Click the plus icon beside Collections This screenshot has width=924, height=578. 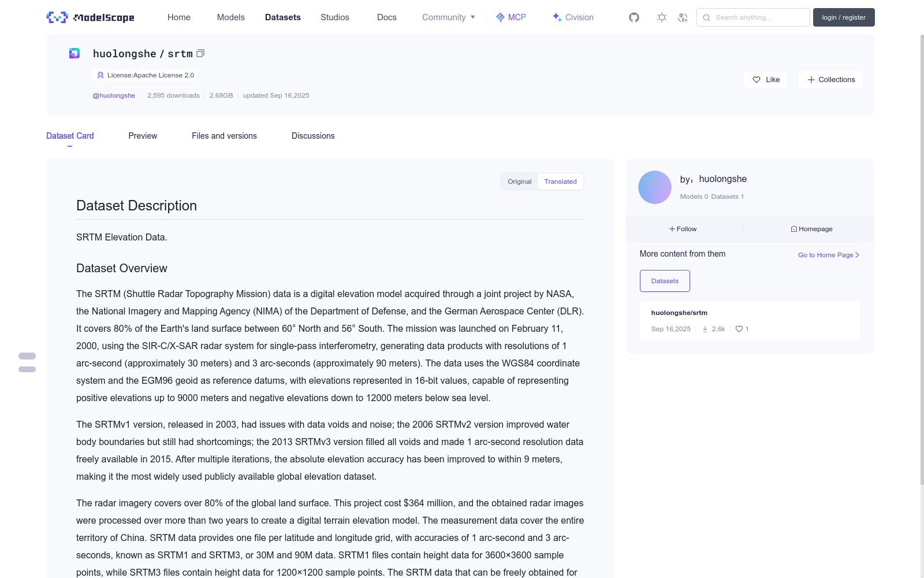811,80
